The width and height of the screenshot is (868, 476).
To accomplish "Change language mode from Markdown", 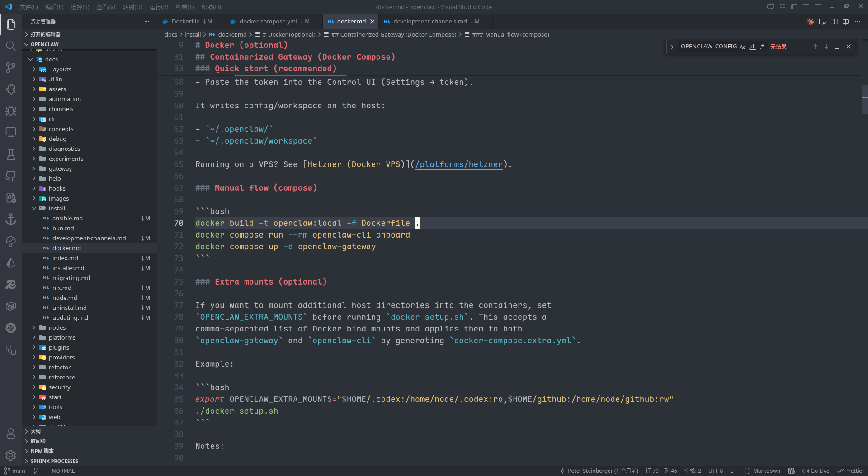I will coord(766,471).
